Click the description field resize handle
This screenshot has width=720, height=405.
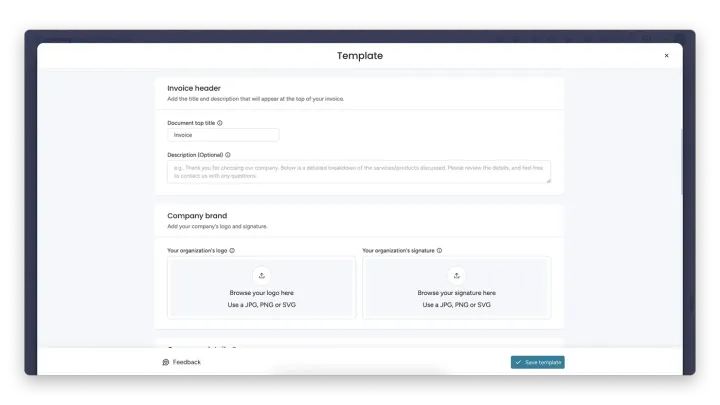tap(548, 181)
